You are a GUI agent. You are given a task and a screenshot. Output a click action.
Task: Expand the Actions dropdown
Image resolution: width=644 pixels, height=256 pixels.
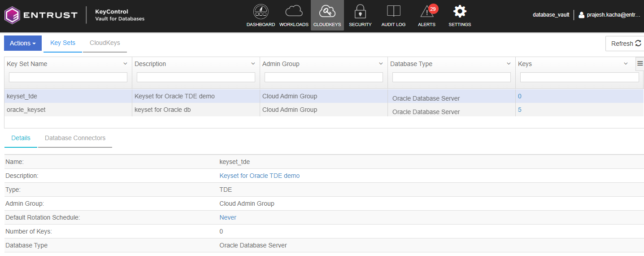click(23, 43)
